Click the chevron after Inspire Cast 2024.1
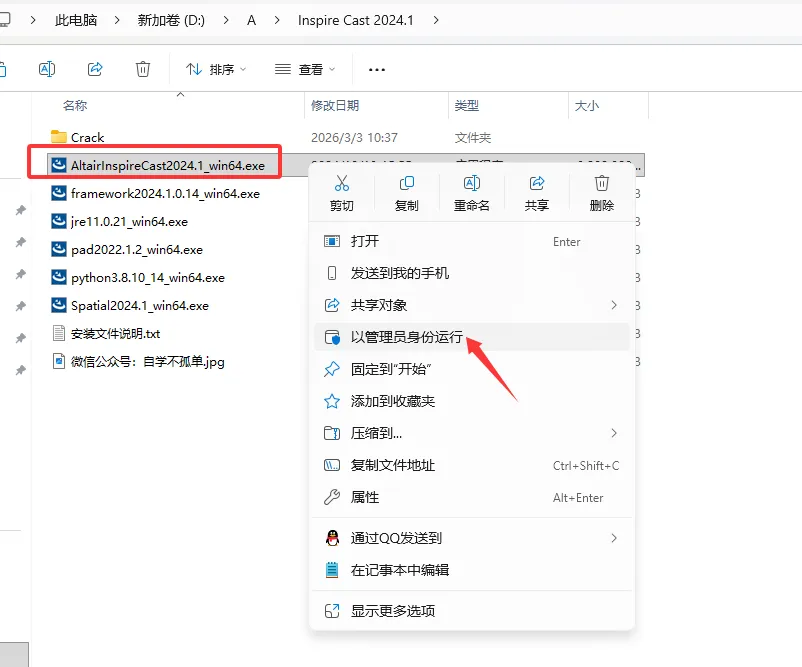Viewport: 802px width, 667px height. click(436, 20)
